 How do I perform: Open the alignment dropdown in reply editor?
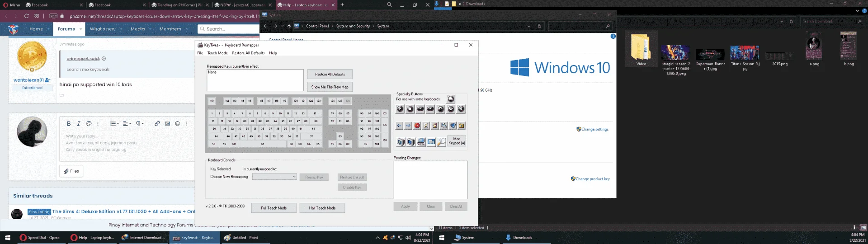127,123
